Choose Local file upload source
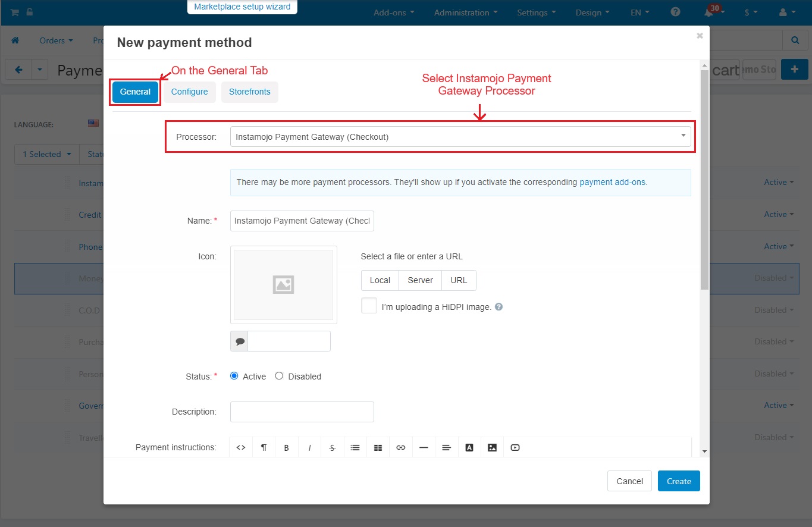The image size is (812, 527). coord(380,280)
